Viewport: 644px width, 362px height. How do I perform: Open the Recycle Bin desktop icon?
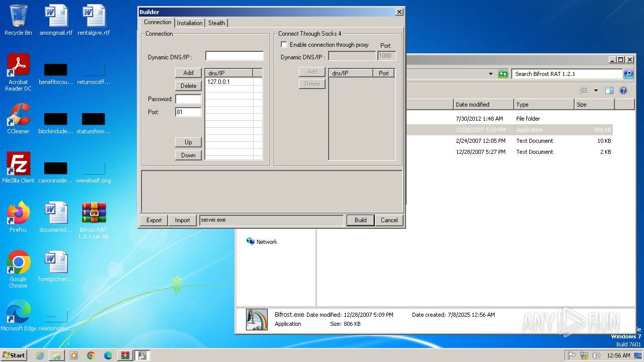[18, 20]
